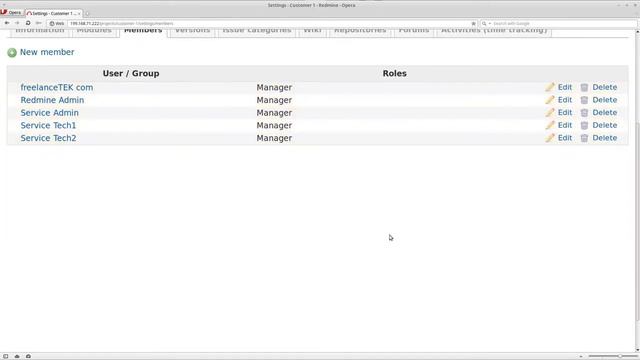640x360 pixels.
Task: Go back with browser back arrow
Action: [7, 23]
